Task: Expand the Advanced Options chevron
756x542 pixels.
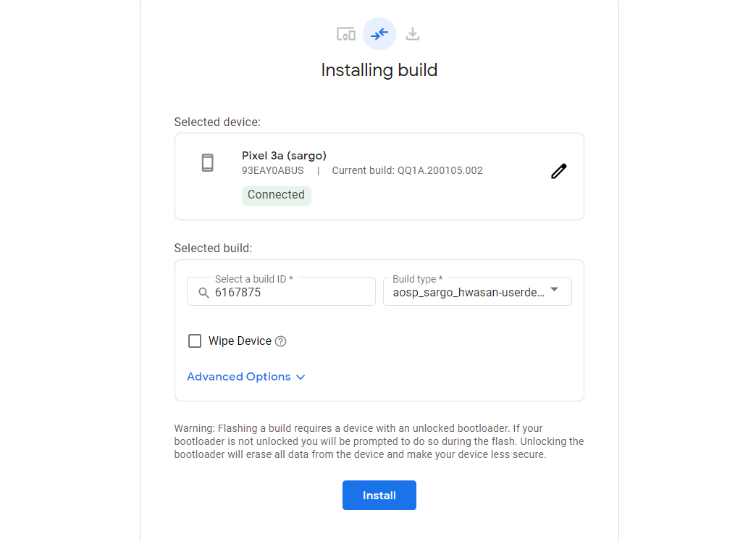Action: point(301,378)
